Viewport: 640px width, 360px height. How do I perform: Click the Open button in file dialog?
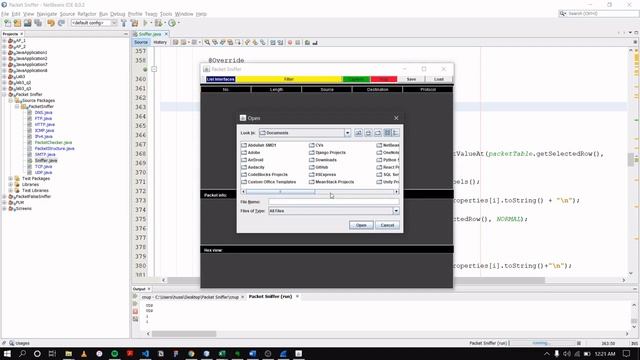pos(361,225)
